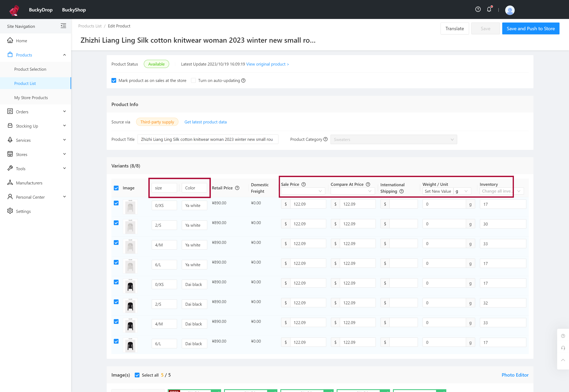Viewport: 569px width, 392px height.
Task: Switch to BuckyShop top tab
Action: coord(74,10)
